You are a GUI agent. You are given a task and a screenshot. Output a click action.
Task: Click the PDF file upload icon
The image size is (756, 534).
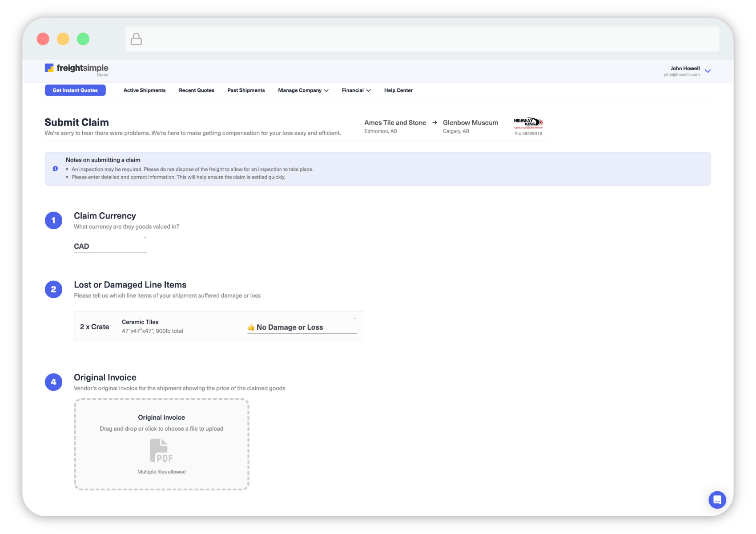[x=161, y=451]
